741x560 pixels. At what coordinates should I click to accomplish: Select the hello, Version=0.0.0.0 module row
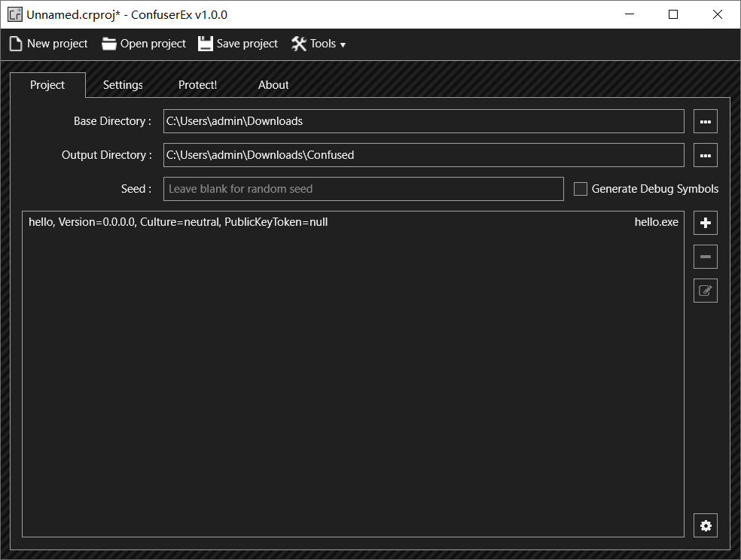[x=353, y=222]
